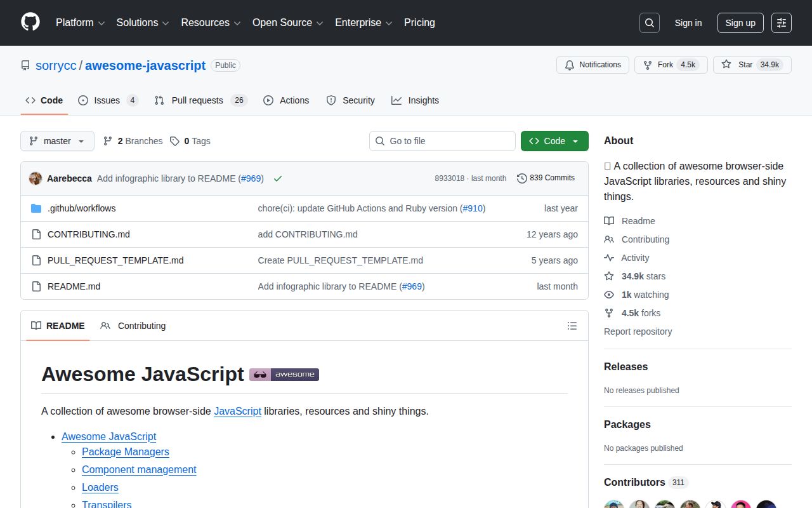Switch to the Pull requests tab

[197, 100]
